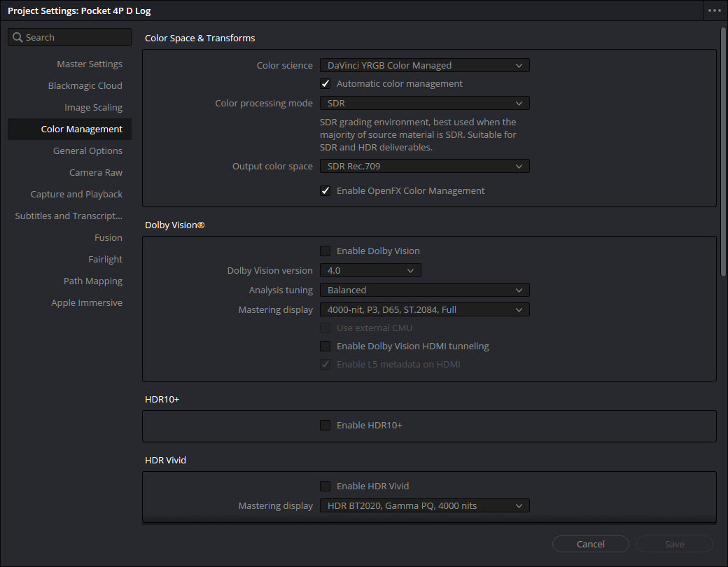
Task: Open Output color space dropdown
Action: [x=424, y=166]
